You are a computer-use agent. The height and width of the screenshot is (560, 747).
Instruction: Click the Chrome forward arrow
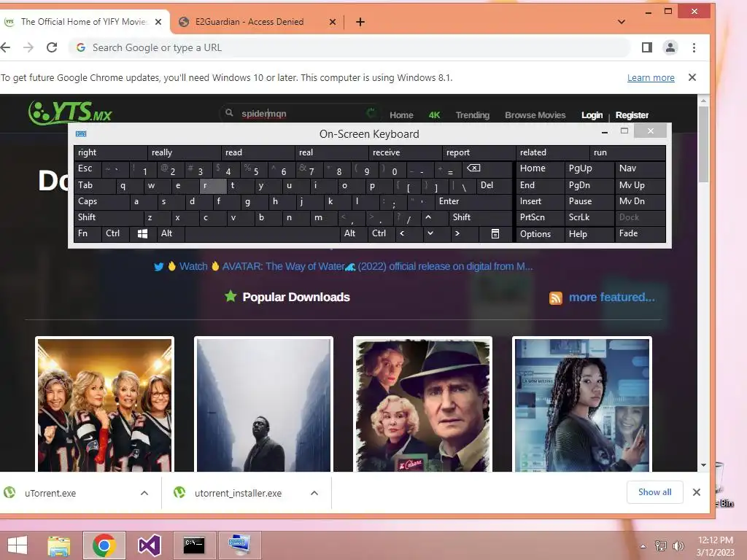point(28,47)
